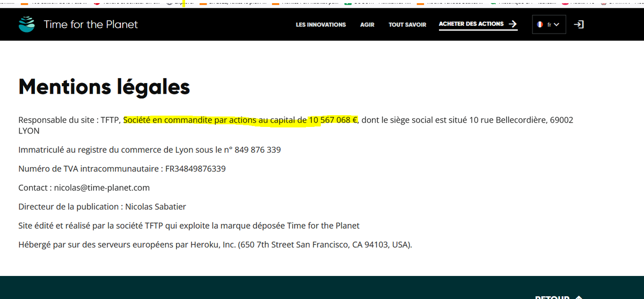Click the VAT number FR34849876339
This screenshot has height=299, width=644.
tap(195, 169)
